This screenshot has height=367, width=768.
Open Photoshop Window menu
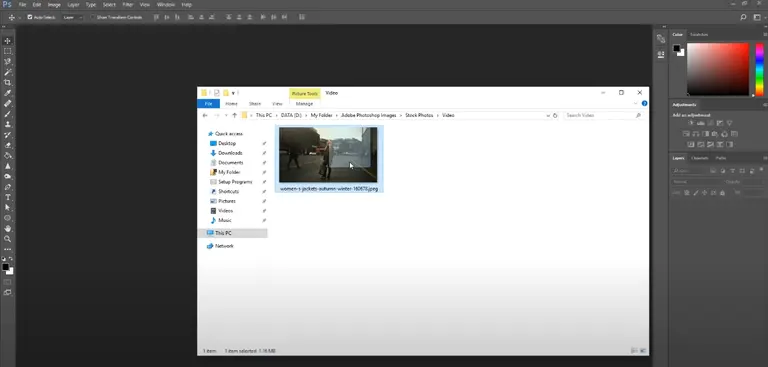166,4
